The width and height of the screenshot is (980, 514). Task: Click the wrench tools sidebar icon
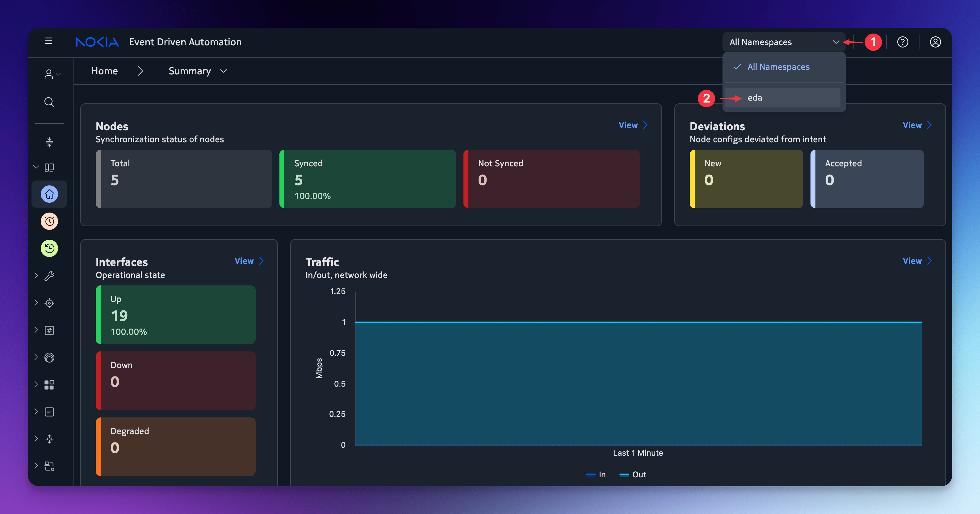click(49, 276)
